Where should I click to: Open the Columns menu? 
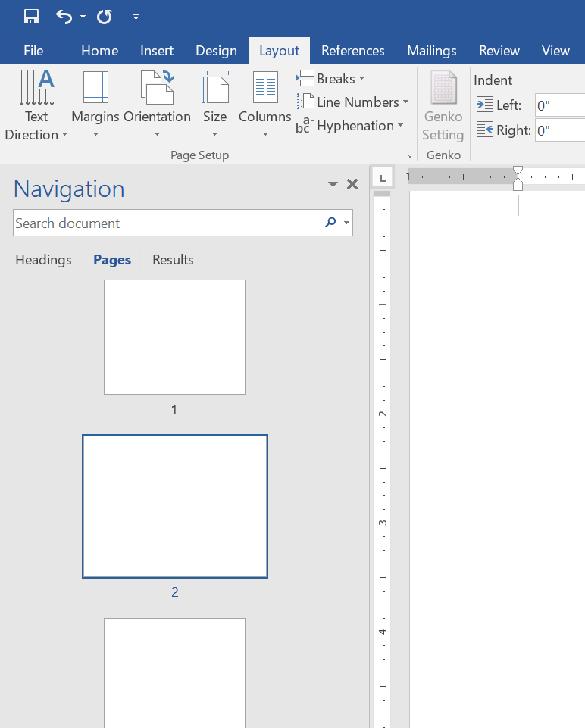pyautogui.click(x=264, y=106)
